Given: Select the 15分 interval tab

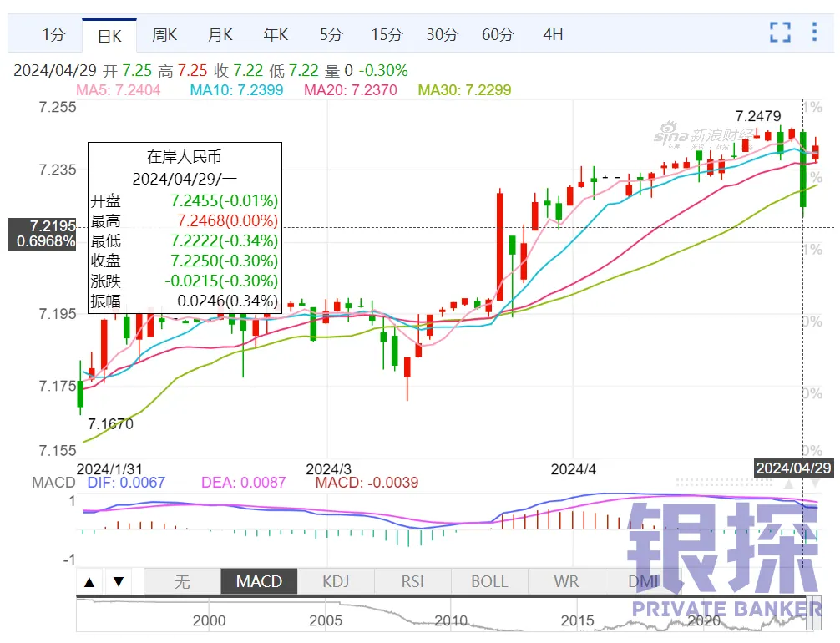Looking at the screenshot, I should pyautogui.click(x=387, y=35).
